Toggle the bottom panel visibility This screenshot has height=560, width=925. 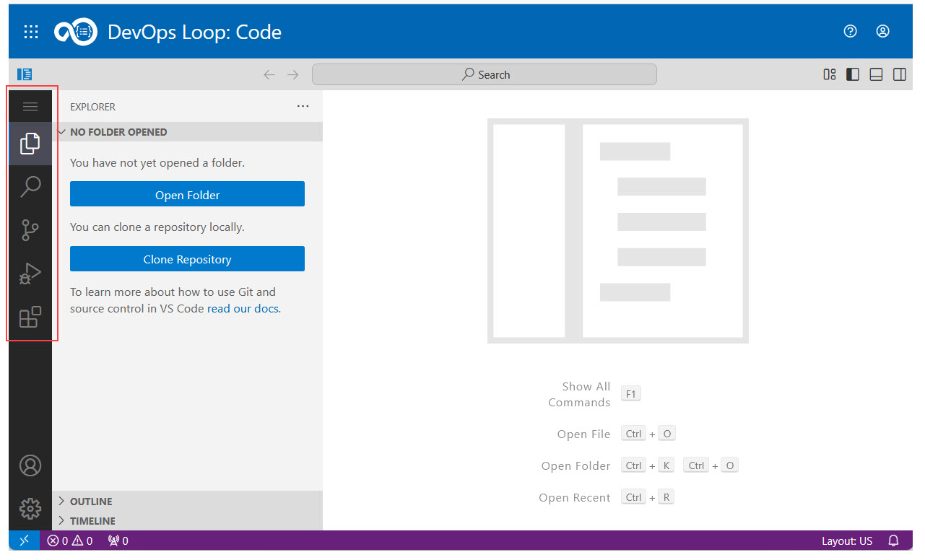(876, 74)
